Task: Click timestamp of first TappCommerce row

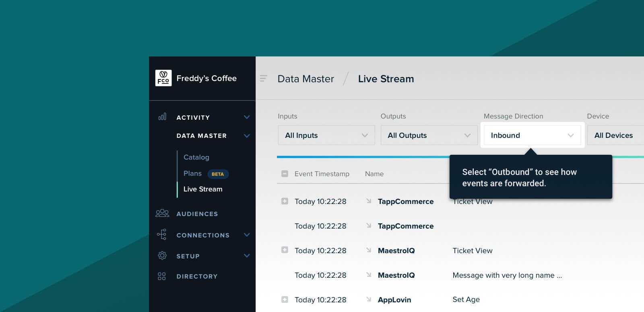Action: pyautogui.click(x=320, y=201)
